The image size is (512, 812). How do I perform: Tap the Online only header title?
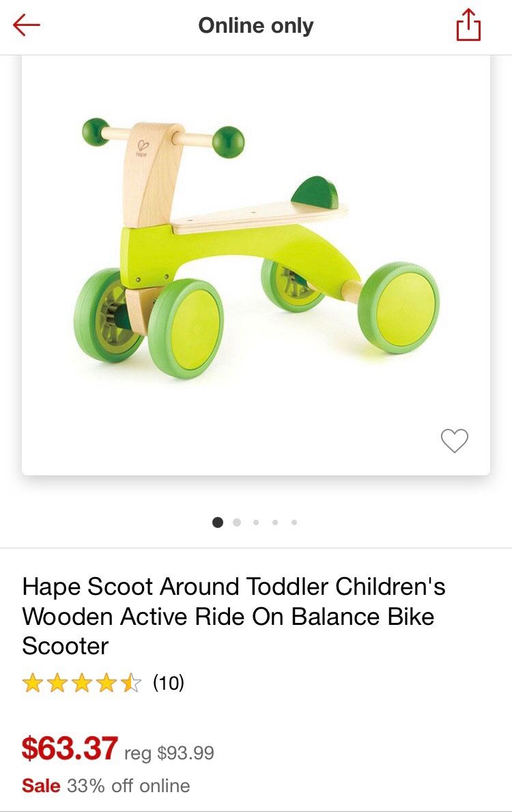[256, 25]
